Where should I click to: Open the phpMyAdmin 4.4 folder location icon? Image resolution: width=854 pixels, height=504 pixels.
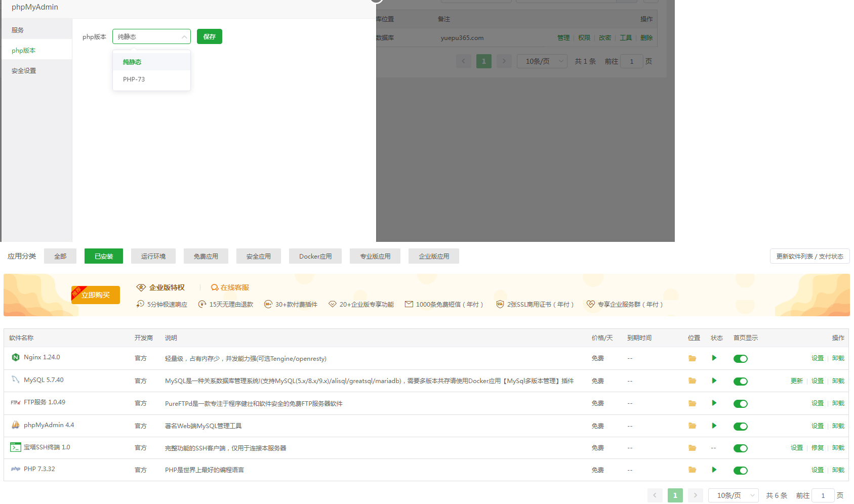pyautogui.click(x=692, y=426)
